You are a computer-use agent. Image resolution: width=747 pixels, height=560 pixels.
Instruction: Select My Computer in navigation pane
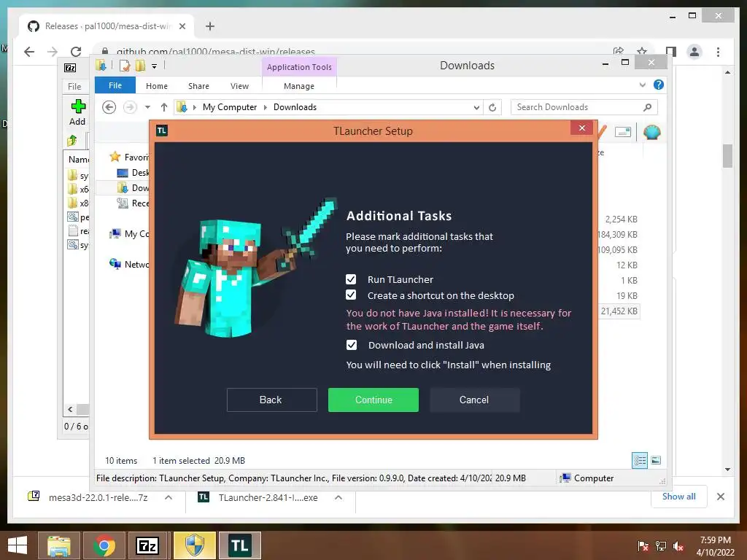pyautogui.click(x=128, y=233)
